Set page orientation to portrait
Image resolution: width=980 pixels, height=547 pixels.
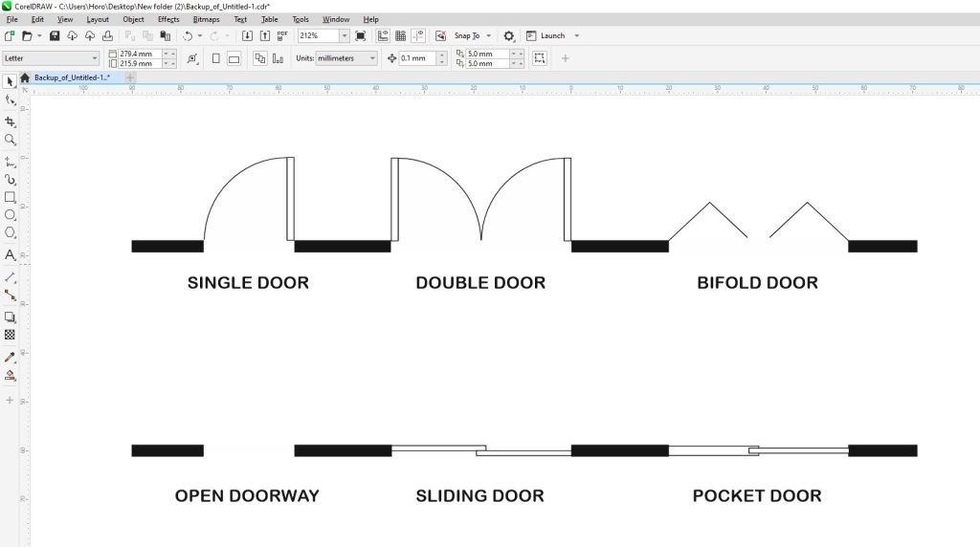215,58
